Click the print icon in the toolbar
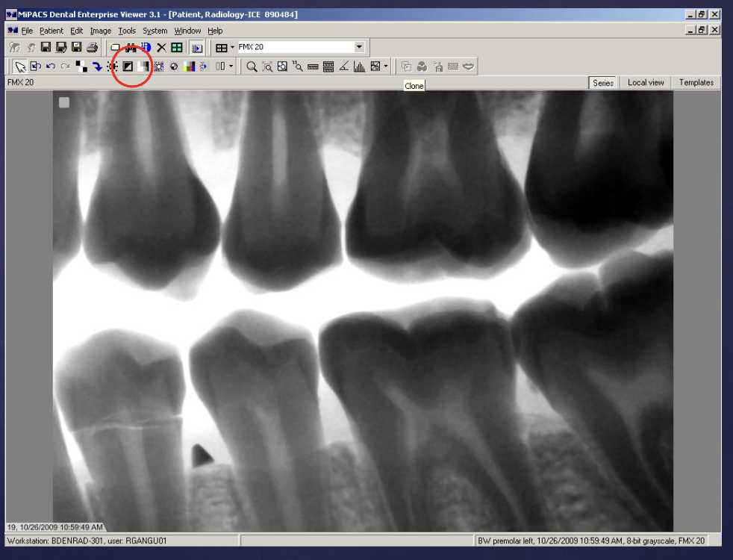The height and width of the screenshot is (560, 733). click(x=92, y=47)
